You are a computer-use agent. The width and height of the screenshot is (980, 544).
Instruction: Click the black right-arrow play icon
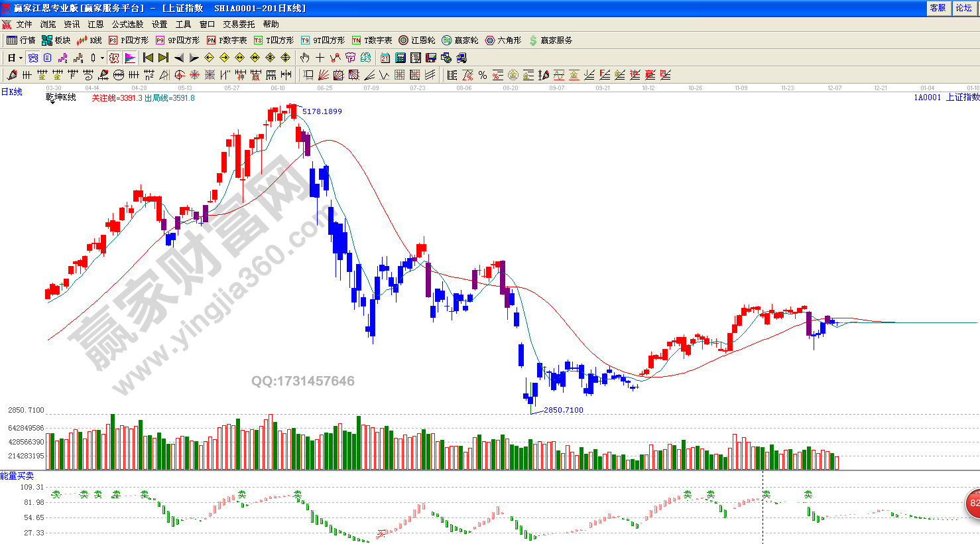click(194, 58)
